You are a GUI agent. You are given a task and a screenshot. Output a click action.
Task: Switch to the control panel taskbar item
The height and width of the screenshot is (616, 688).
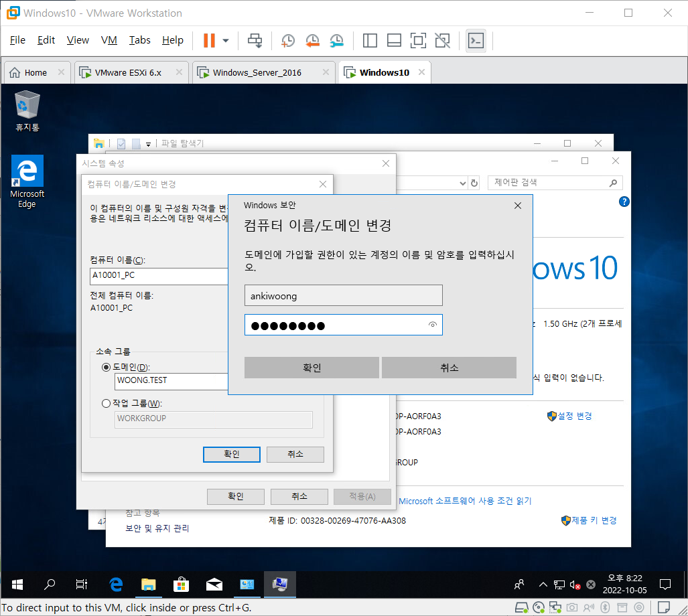pyautogui.click(x=247, y=584)
